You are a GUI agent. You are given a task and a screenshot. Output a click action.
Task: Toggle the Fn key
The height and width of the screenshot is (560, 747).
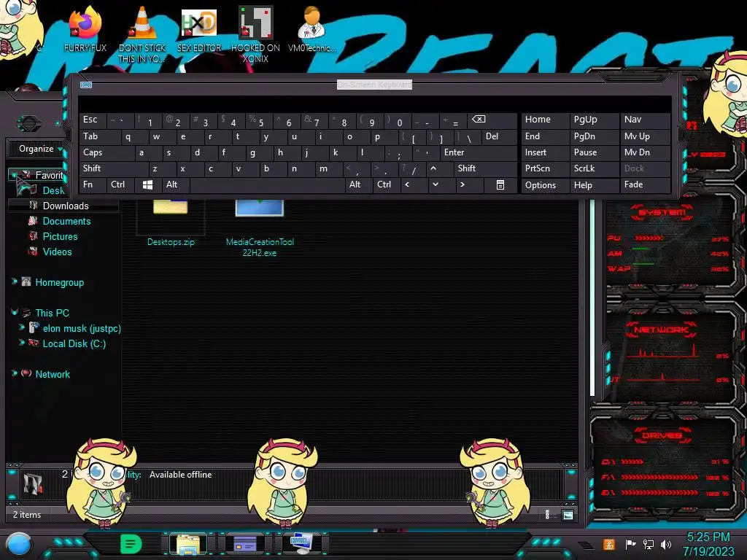point(93,184)
